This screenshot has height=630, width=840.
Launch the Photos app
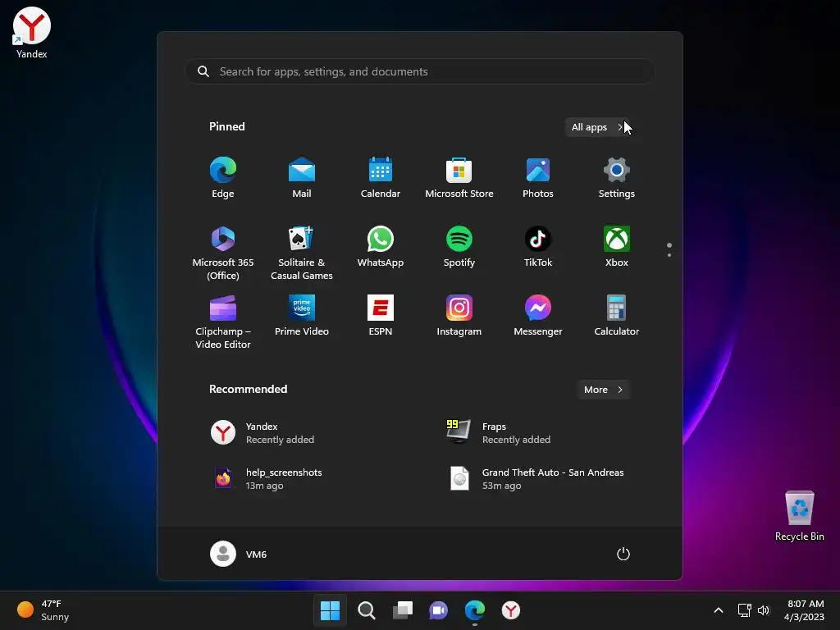[x=538, y=178]
